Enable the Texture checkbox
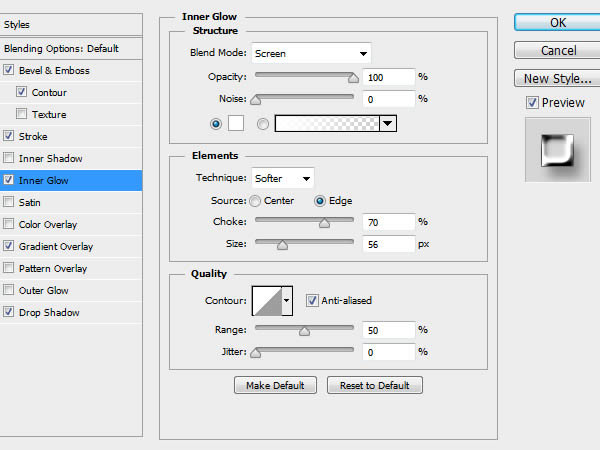Viewport: 600px width, 450px height. click(21, 114)
